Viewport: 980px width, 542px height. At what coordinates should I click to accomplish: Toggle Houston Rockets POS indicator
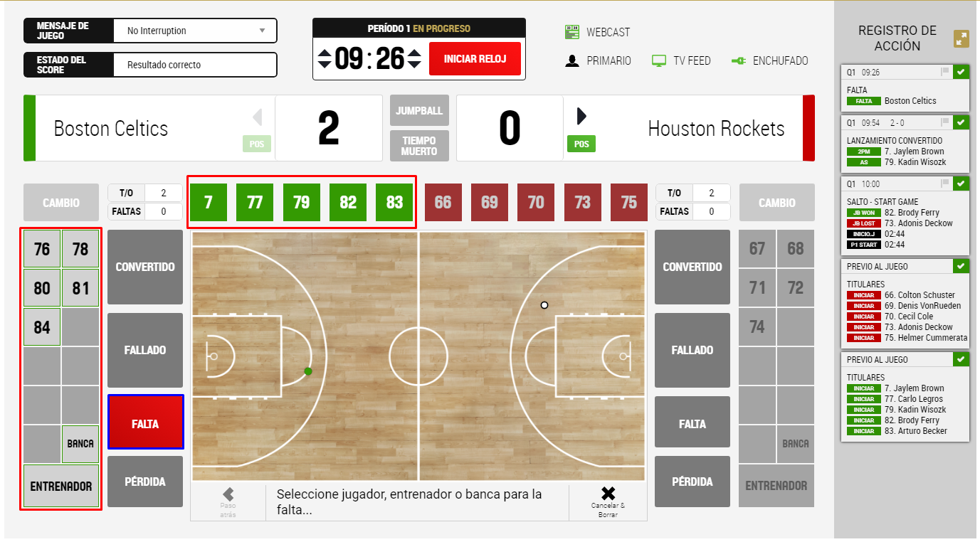click(x=581, y=144)
